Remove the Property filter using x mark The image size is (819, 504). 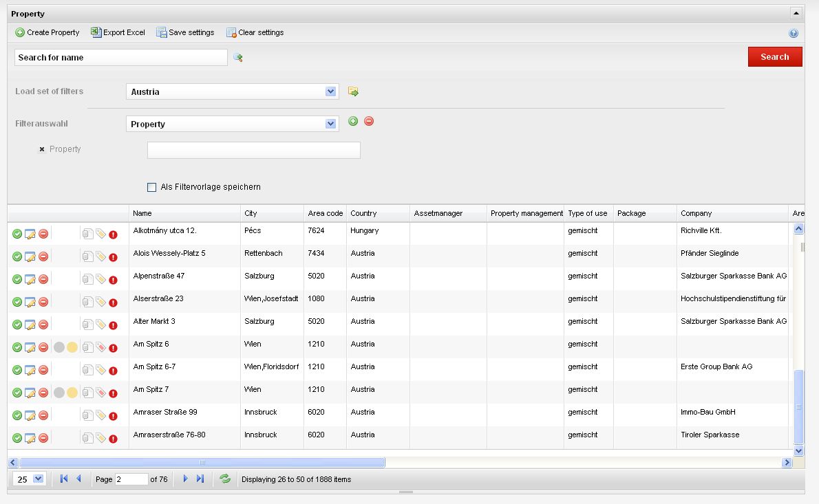[x=42, y=149]
